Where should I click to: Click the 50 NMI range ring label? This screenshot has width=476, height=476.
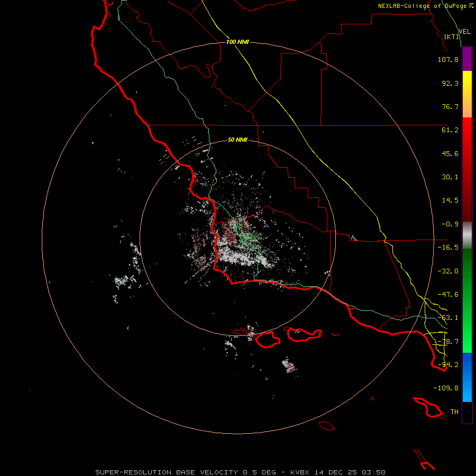237,140
